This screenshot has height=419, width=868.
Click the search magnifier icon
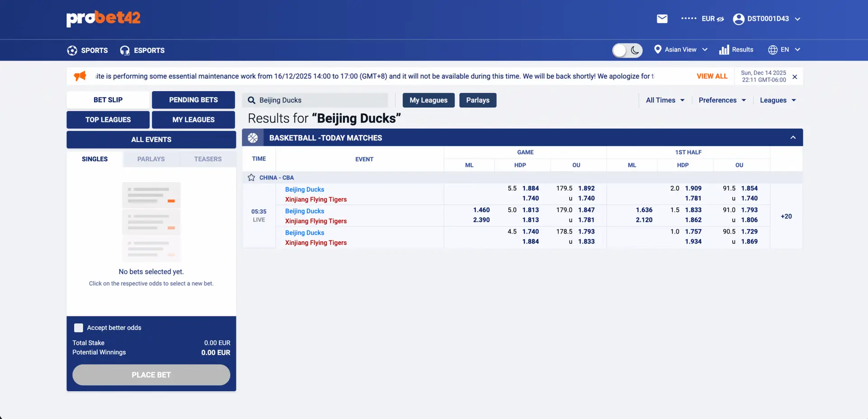pos(252,100)
